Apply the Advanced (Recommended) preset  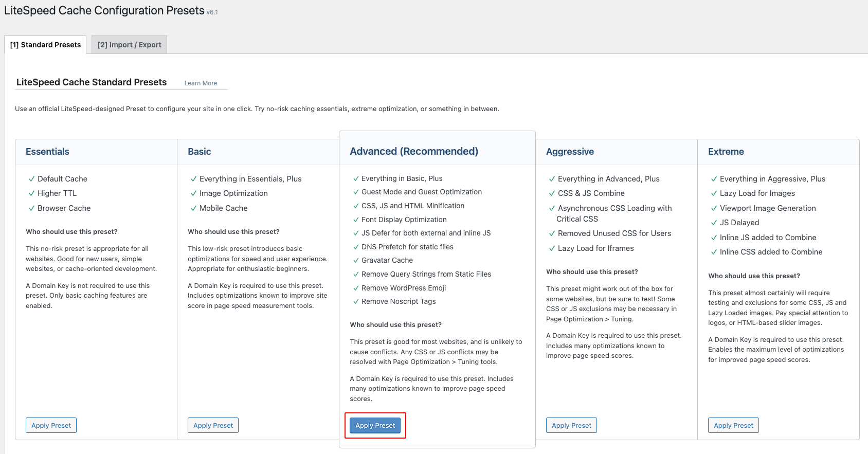[375, 425]
